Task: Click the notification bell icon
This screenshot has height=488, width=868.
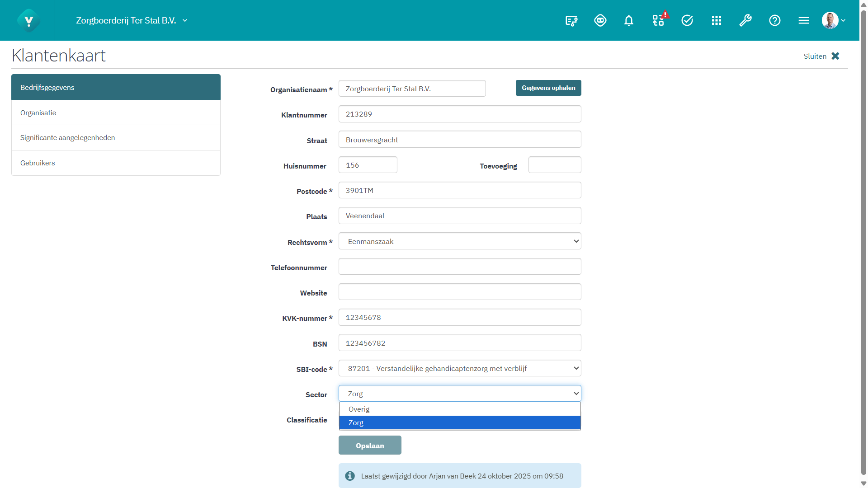Action: pyautogui.click(x=628, y=20)
